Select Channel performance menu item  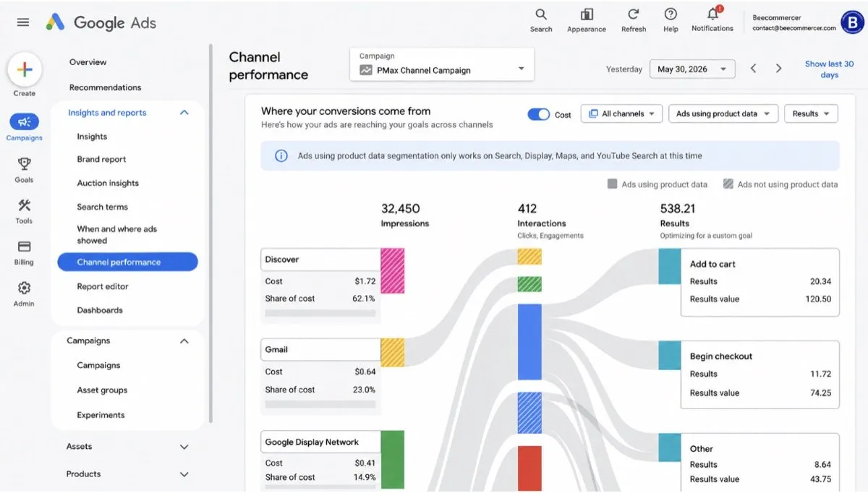click(x=127, y=262)
